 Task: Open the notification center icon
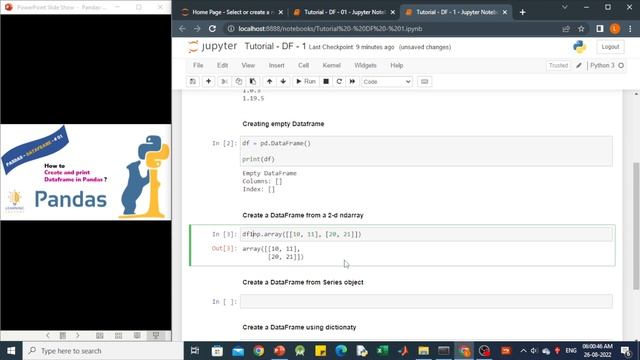coord(625,351)
